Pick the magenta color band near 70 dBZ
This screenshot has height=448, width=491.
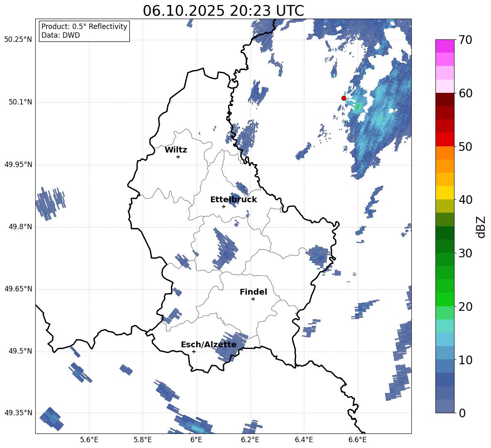[445, 46]
